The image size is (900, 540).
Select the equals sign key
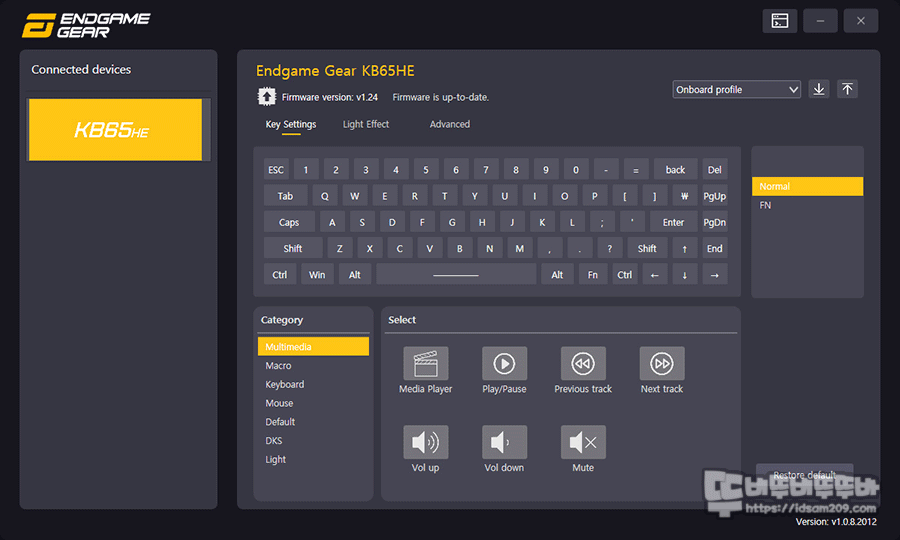tap(635, 170)
